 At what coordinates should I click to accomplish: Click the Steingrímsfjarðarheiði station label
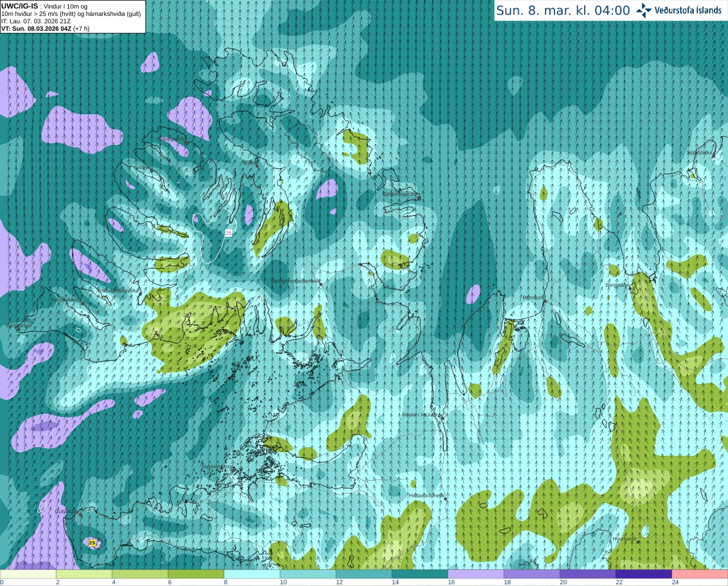295,280
